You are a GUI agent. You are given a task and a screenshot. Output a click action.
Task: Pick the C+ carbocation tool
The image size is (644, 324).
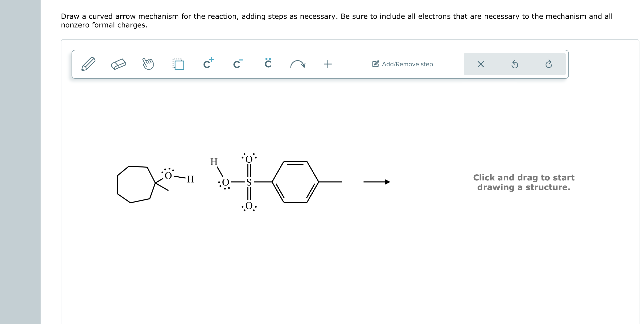[208, 64]
